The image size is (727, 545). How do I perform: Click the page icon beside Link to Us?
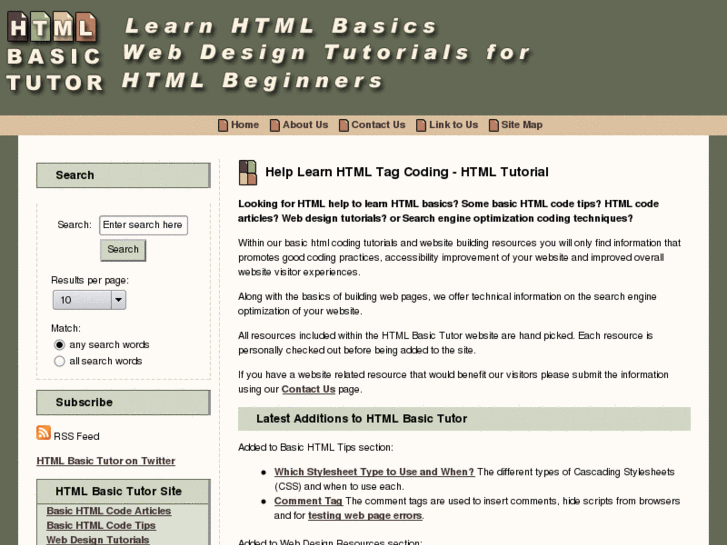[421, 125]
